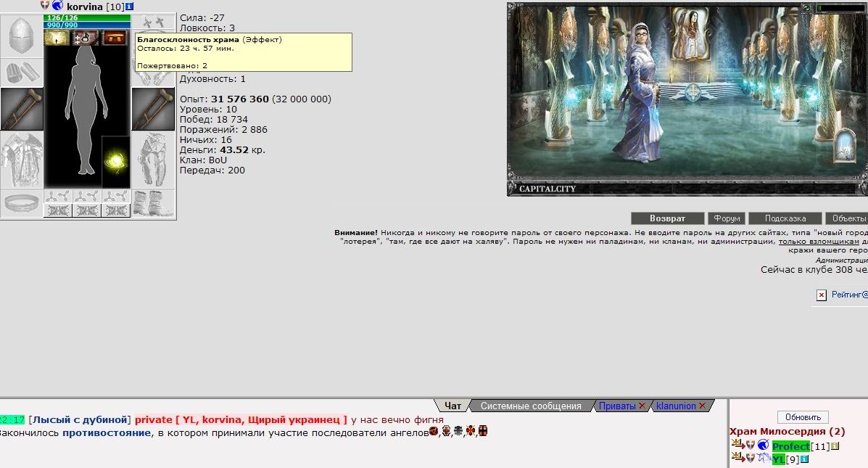Click the Возврат button

pyautogui.click(x=668, y=218)
